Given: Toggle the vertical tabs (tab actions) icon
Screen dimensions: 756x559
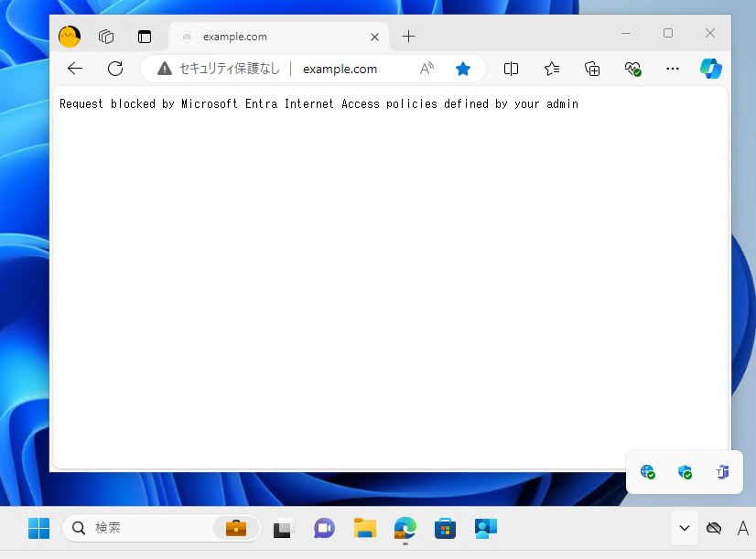Looking at the screenshot, I should tap(145, 37).
